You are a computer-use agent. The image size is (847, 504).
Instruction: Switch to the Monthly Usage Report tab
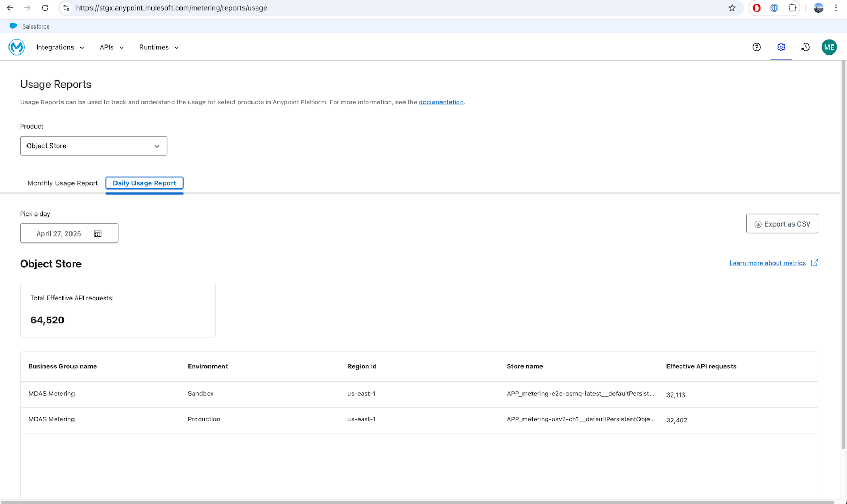[x=62, y=183]
